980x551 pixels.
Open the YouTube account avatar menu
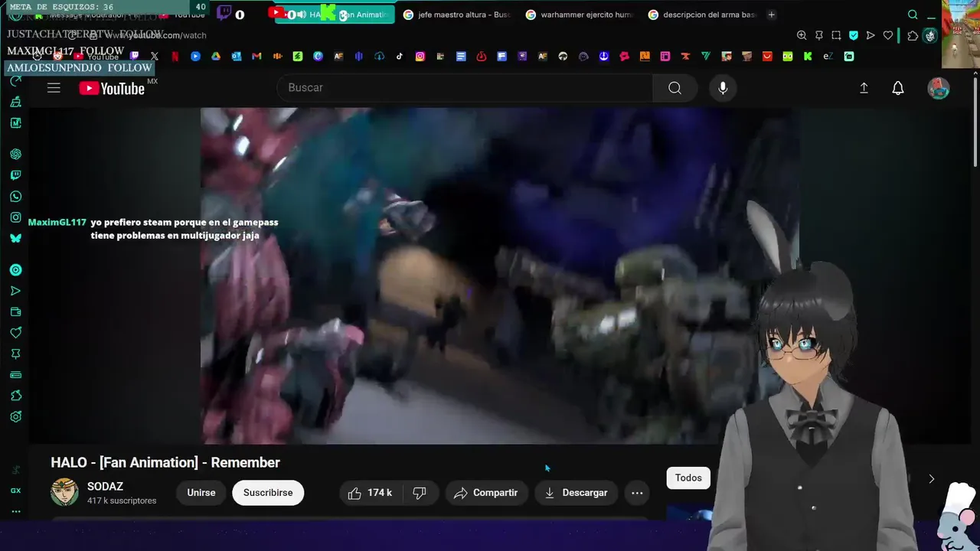click(x=939, y=88)
